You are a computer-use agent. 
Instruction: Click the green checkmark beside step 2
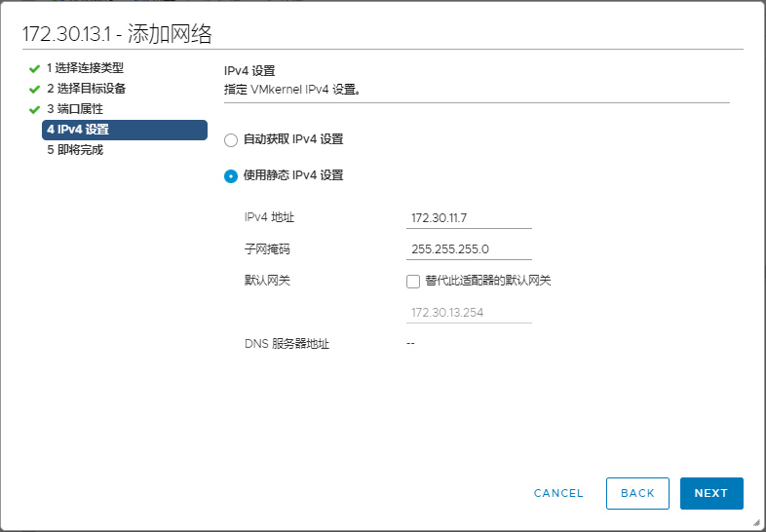coord(34,90)
